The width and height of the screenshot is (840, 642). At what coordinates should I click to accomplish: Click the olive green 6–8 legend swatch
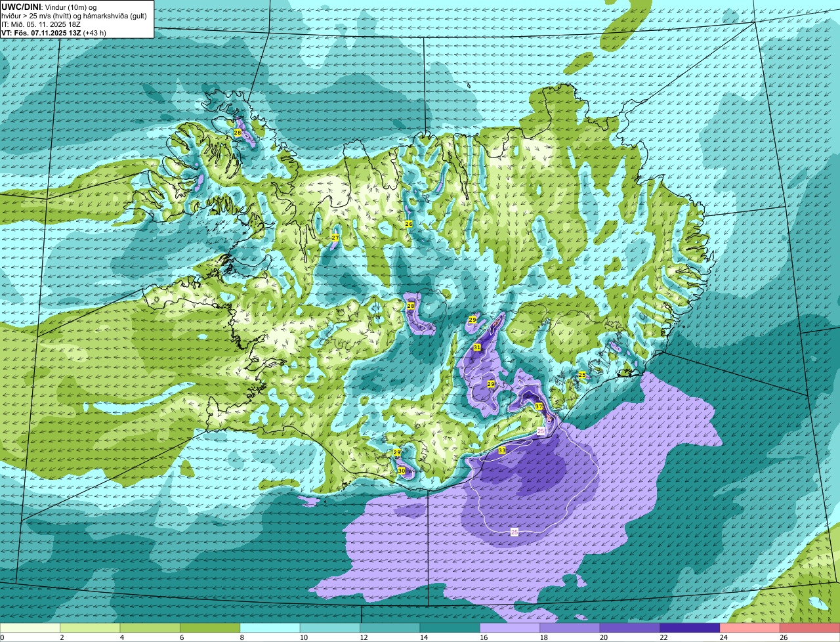210,628
